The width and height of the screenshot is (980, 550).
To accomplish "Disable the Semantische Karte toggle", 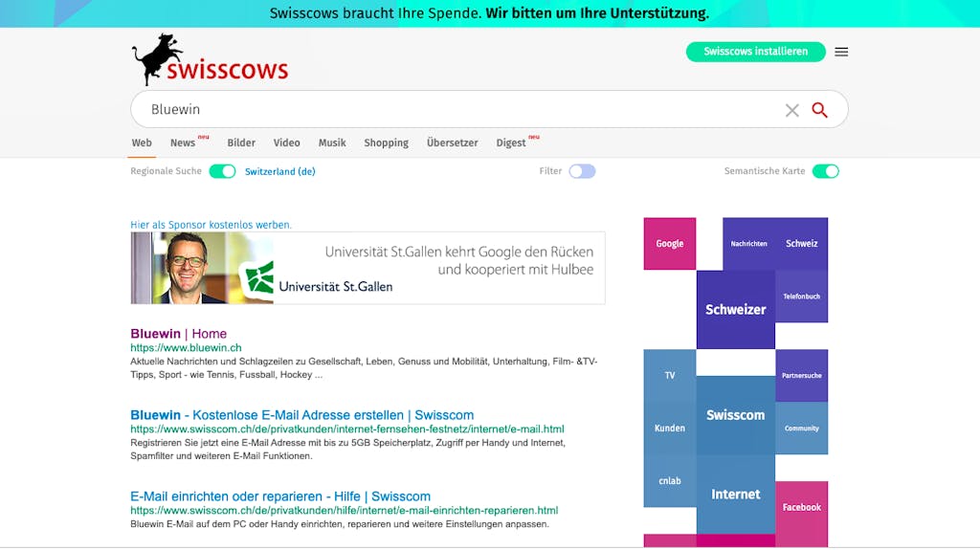I will (x=825, y=171).
